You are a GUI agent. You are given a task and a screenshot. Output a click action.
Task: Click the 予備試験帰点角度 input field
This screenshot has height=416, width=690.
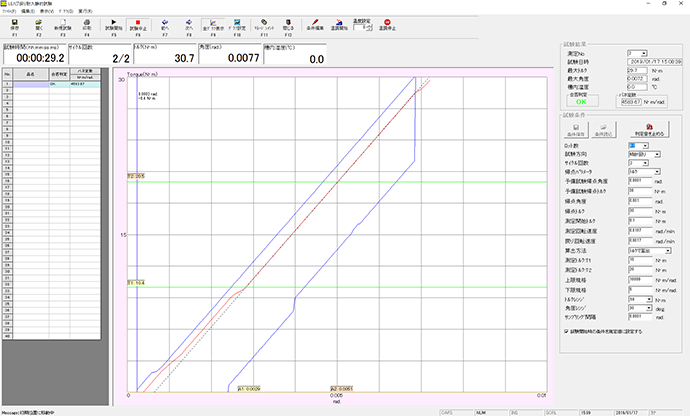[640, 181]
